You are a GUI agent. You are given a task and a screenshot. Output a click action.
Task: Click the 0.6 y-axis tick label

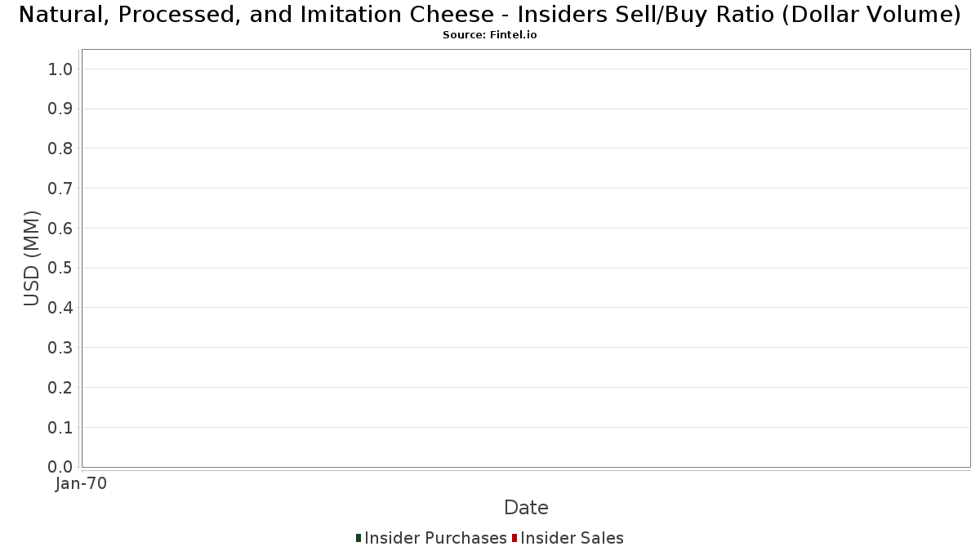(61, 229)
